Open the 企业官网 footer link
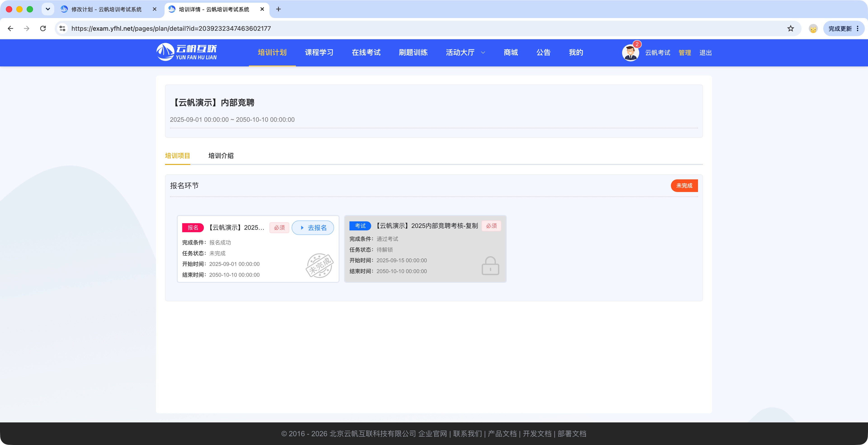868x445 pixels. click(x=432, y=433)
